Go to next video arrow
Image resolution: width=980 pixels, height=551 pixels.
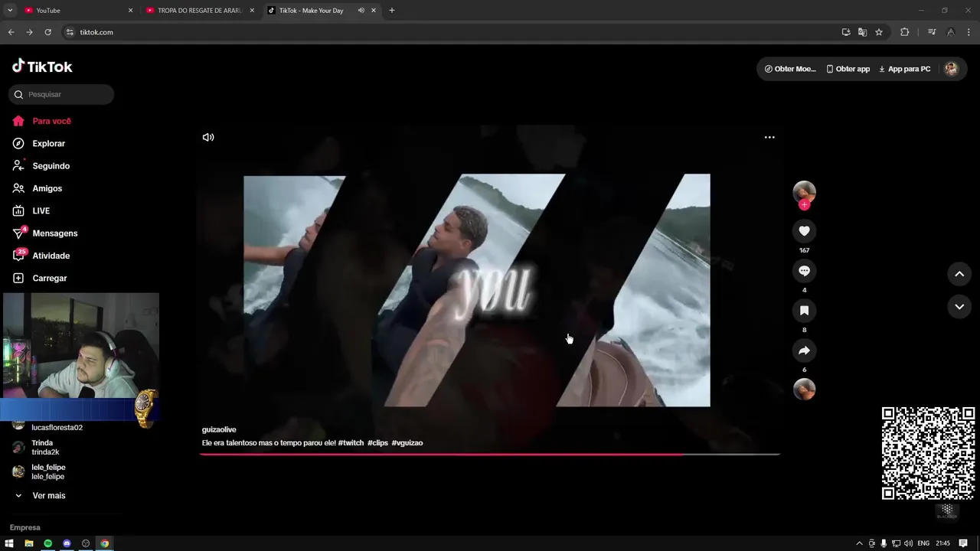coord(959,307)
